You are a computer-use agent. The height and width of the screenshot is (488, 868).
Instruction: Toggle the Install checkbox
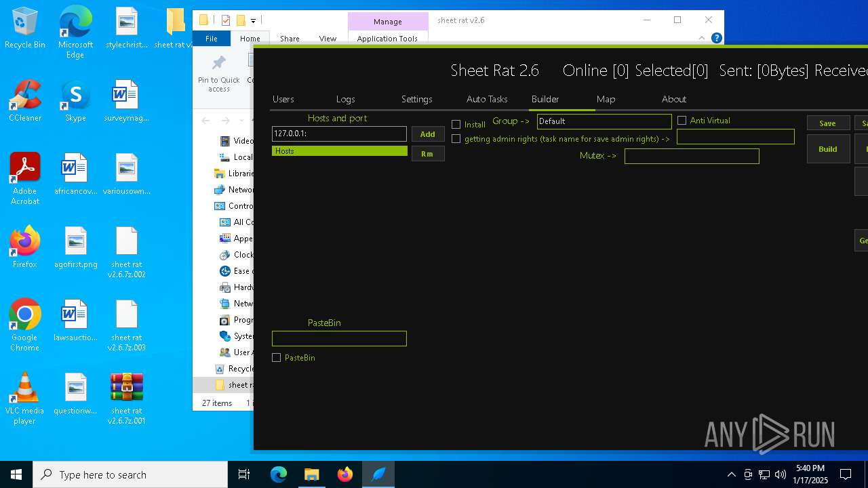456,125
